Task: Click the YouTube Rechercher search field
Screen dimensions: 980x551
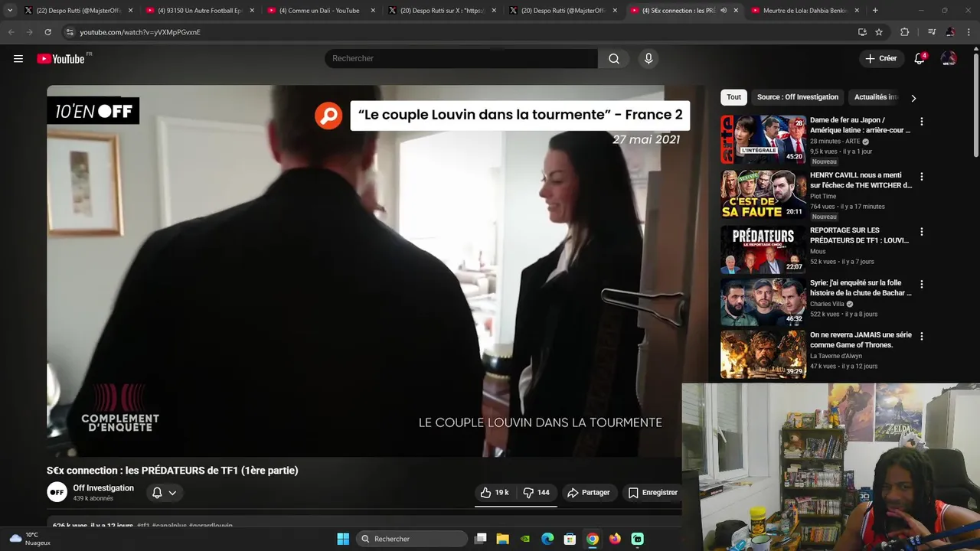Action: pyautogui.click(x=461, y=59)
